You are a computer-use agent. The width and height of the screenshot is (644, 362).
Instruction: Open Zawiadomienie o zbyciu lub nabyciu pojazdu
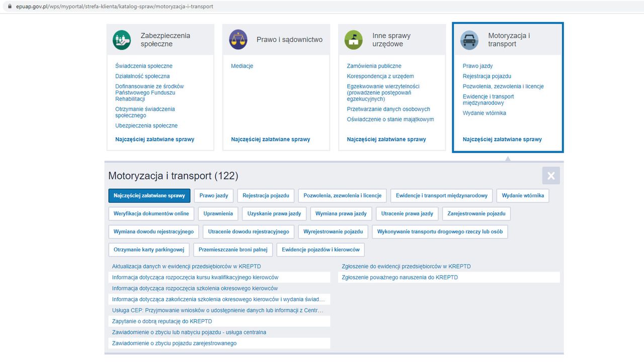(189, 332)
